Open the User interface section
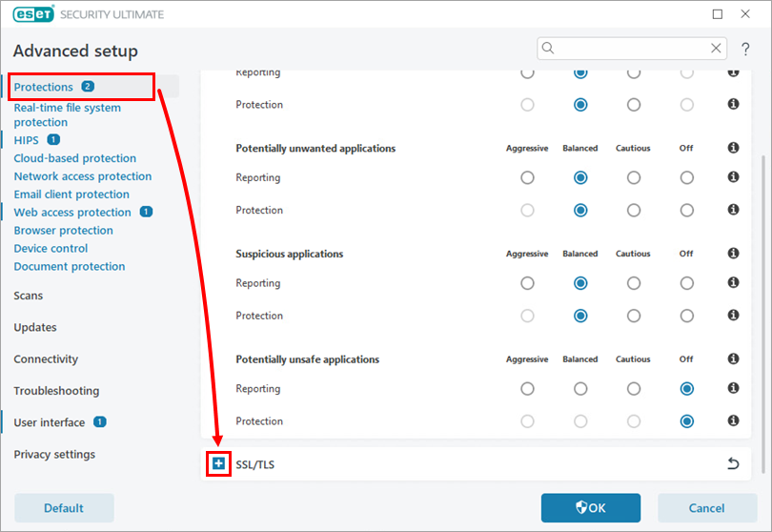The image size is (772, 532). (50, 422)
